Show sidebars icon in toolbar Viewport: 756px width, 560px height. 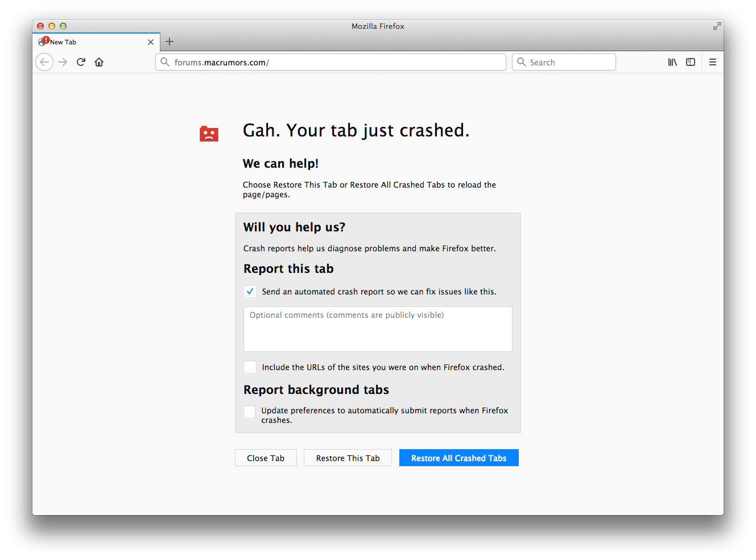pos(691,62)
